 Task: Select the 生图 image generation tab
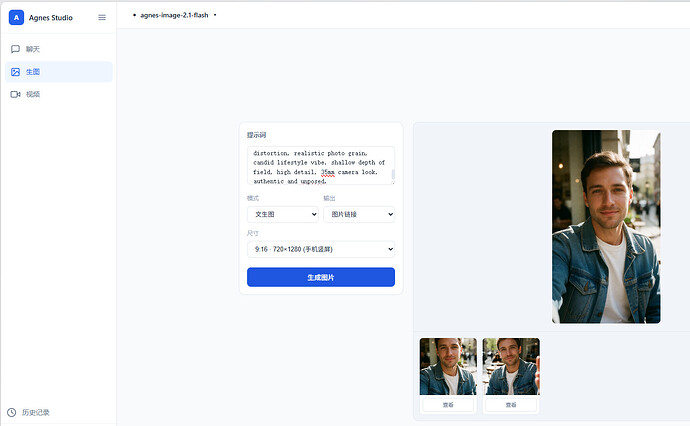(59, 72)
